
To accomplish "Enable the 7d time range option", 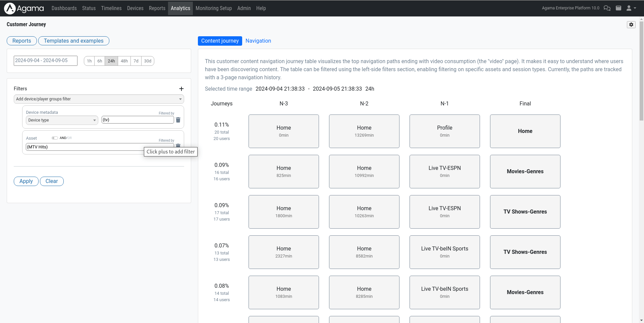I will pyautogui.click(x=136, y=61).
